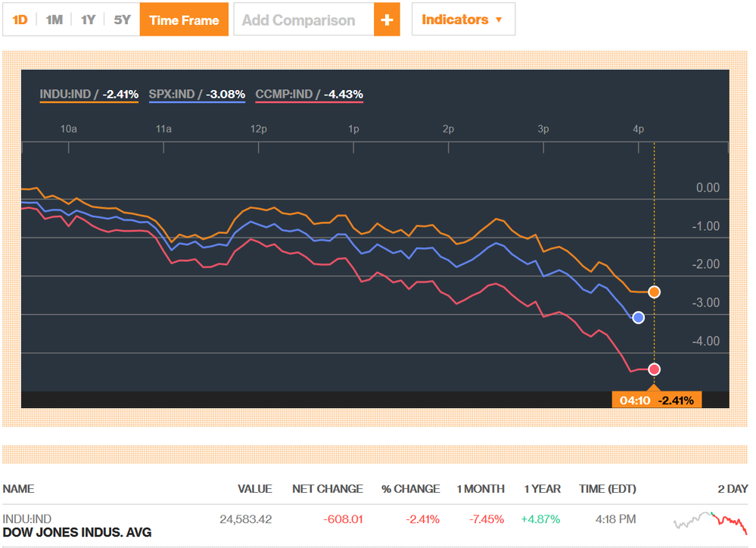The width and height of the screenshot is (756, 548).
Task: Click the 1 MONTH column header
Action: click(x=481, y=489)
